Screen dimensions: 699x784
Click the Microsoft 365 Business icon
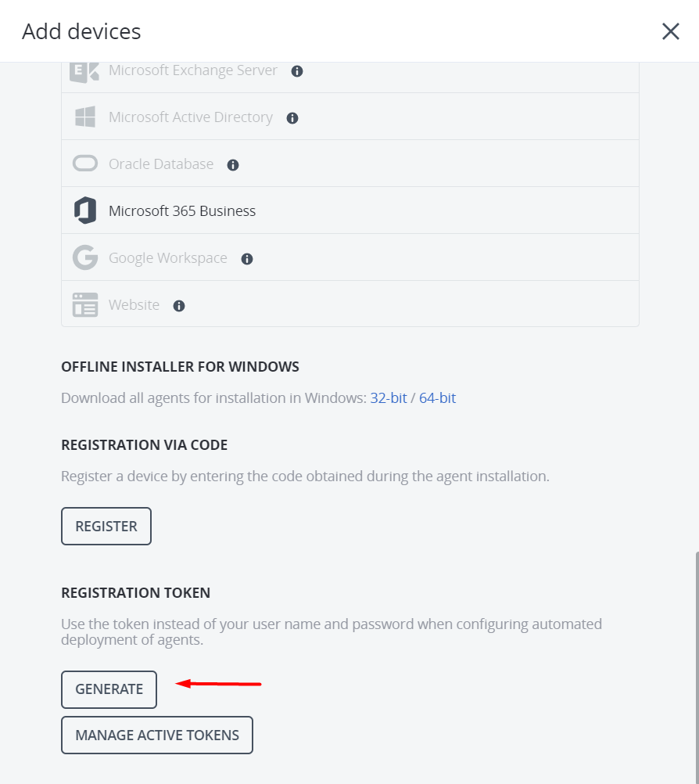point(85,210)
